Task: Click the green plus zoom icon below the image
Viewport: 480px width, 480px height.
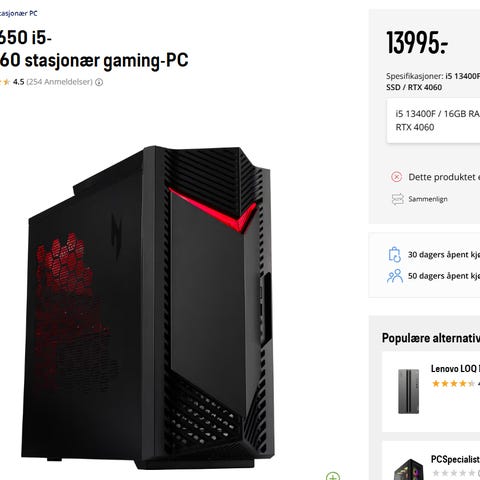Action: (333, 476)
